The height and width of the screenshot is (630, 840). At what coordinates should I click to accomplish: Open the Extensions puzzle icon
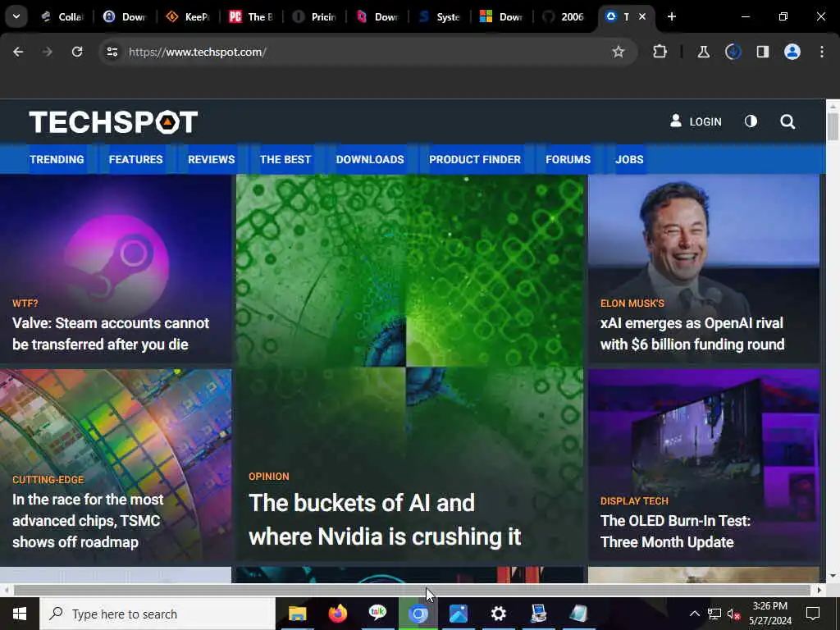[x=660, y=52]
